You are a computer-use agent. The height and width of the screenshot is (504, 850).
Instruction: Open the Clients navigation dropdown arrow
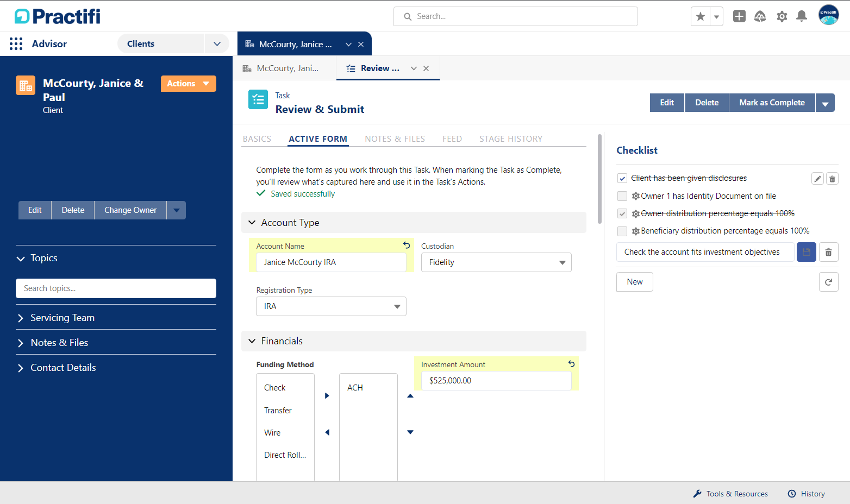coord(217,44)
